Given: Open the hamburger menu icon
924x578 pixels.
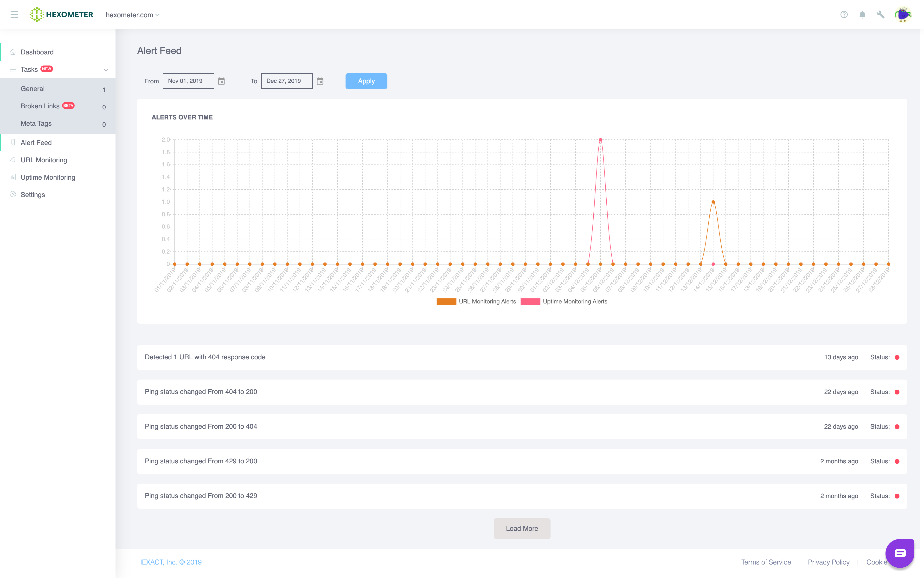Looking at the screenshot, I should (14, 14).
